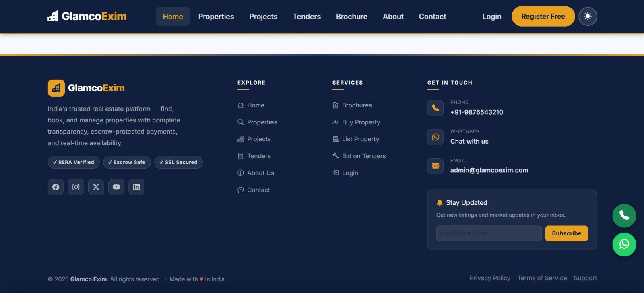The height and width of the screenshot is (293, 644).
Task: Click the newsletter email input field
Action: (489, 233)
